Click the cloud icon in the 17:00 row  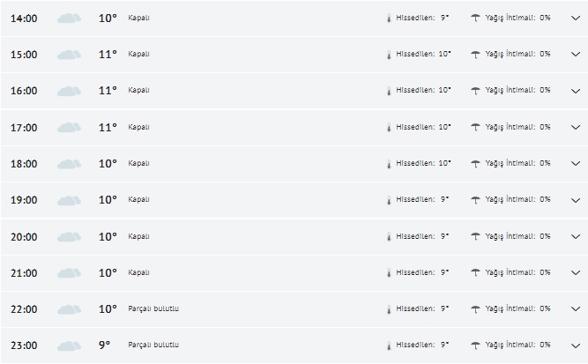(69, 128)
